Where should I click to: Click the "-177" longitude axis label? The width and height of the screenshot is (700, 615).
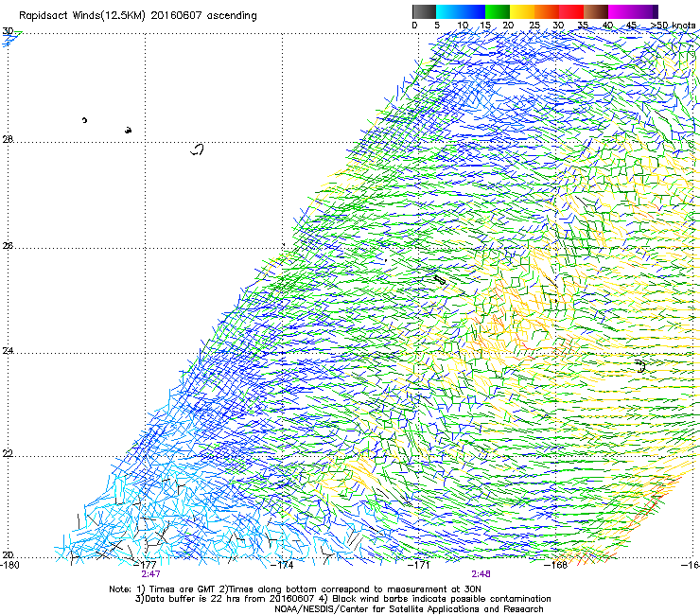[147, 565]
